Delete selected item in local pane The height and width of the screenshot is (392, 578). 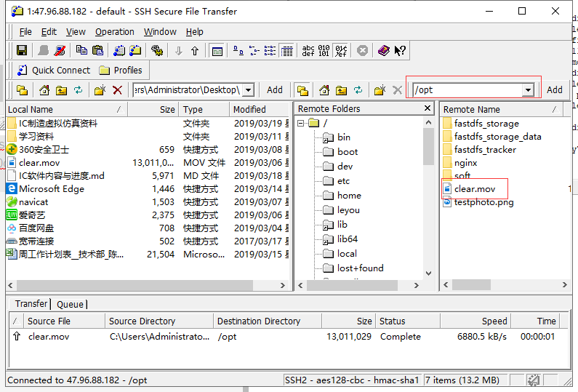tap(117, 90)
